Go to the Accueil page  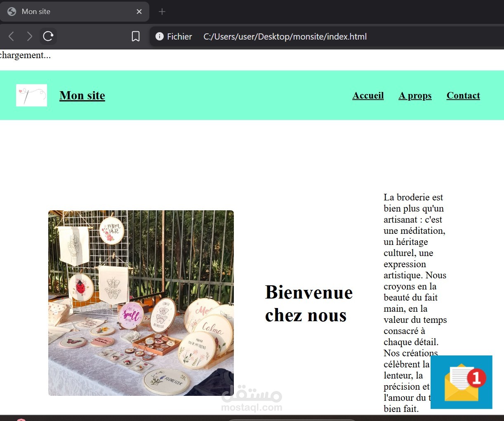(368, 95)
